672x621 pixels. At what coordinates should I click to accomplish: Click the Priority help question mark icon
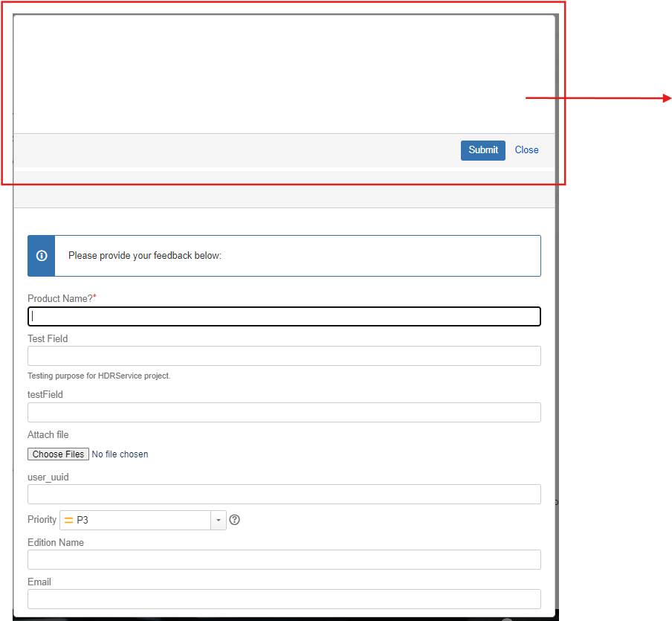point(234,520)
